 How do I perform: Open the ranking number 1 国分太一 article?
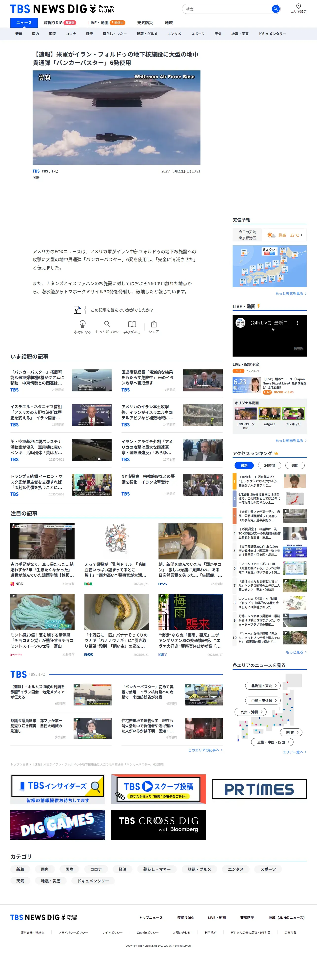click(x=270, y=481)
